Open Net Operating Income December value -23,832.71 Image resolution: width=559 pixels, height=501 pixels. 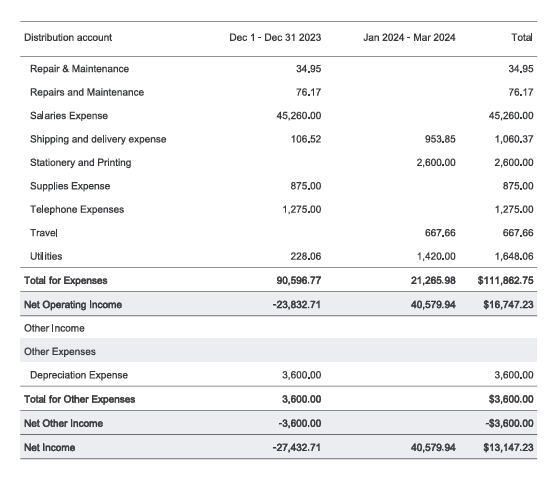coord(297,305)
